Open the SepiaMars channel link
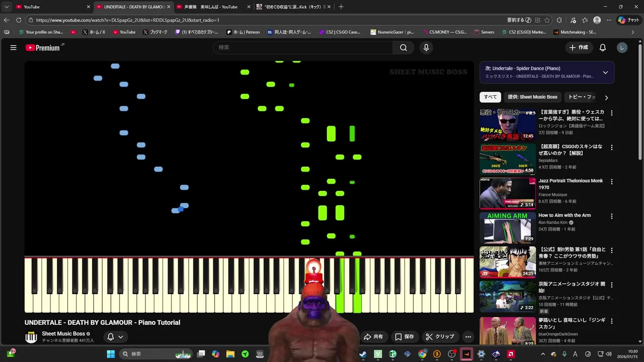The image size is (644, 362). [x=548, y=160]
